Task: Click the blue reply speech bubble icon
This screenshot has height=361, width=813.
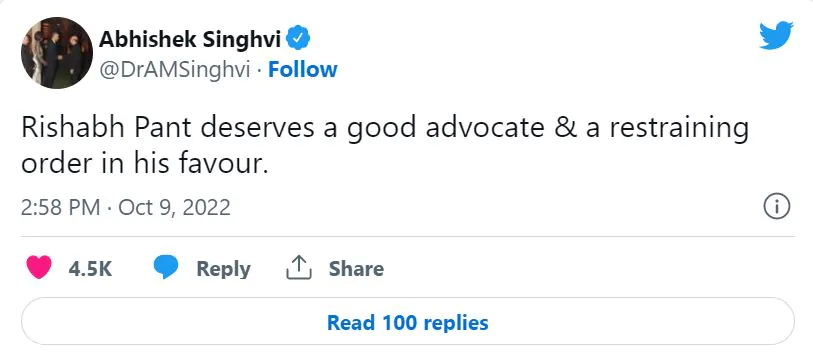Action: [x=166, y=268]
